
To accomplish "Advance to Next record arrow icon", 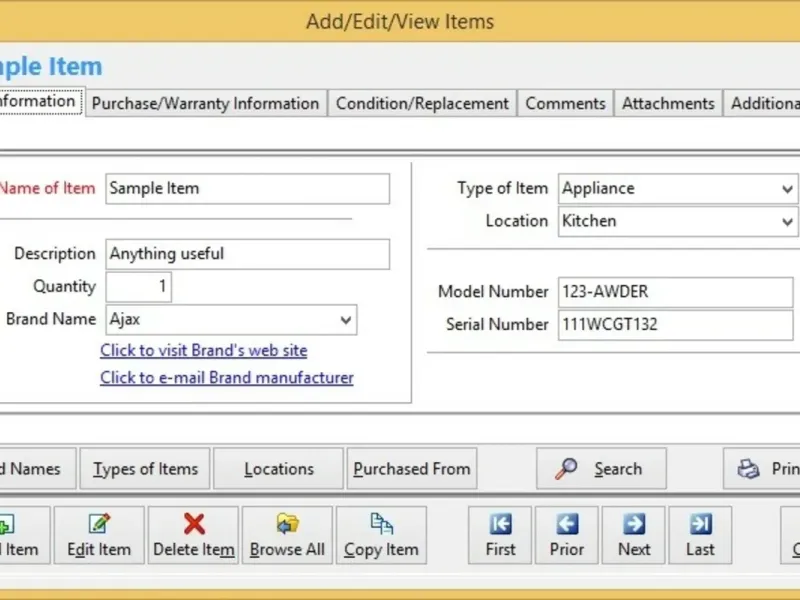I will (634, 524).
